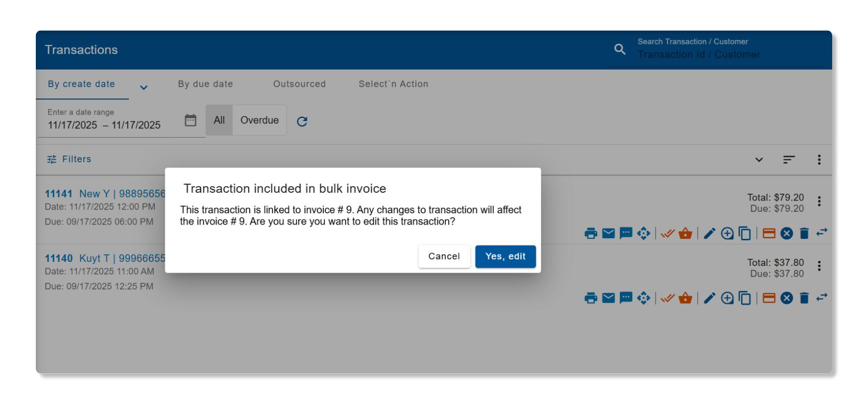Confirm with the Yes, edit button

[x=505, y=256]
